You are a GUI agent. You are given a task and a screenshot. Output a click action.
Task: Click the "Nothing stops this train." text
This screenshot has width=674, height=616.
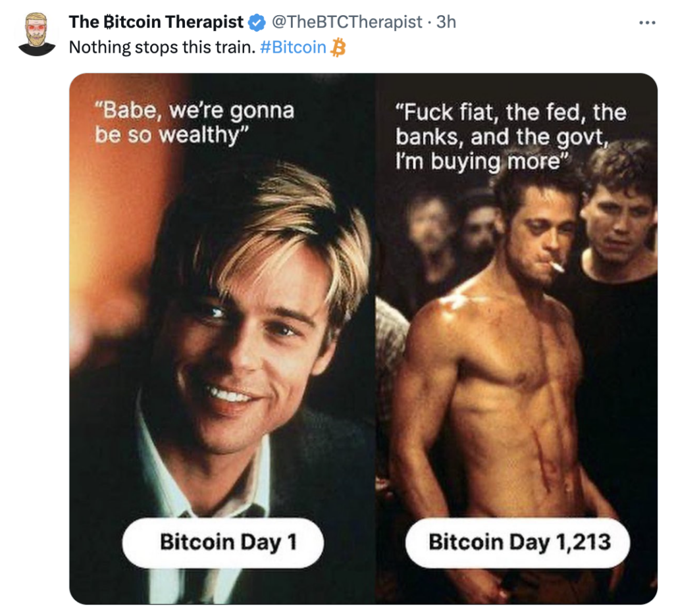coord(161,47)
